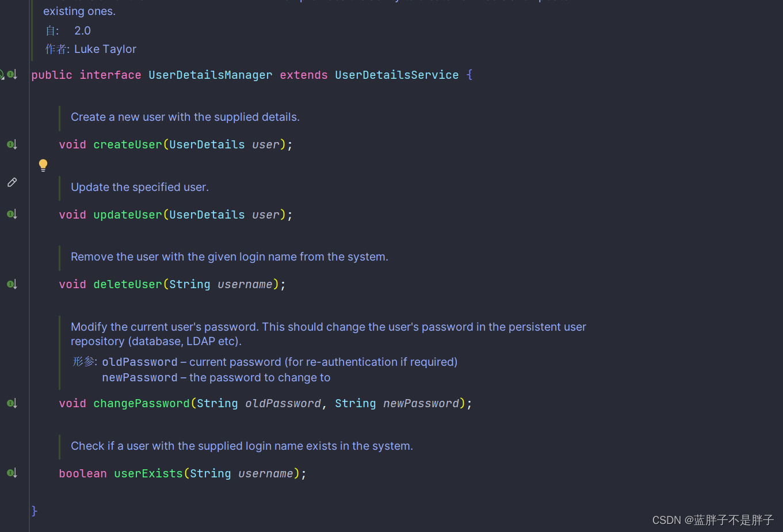Click the opening brace after UserDetailsService
Image resolution: width=783 pixels, height=532 pixels.
pyautogui.click(x=469, y=75)
